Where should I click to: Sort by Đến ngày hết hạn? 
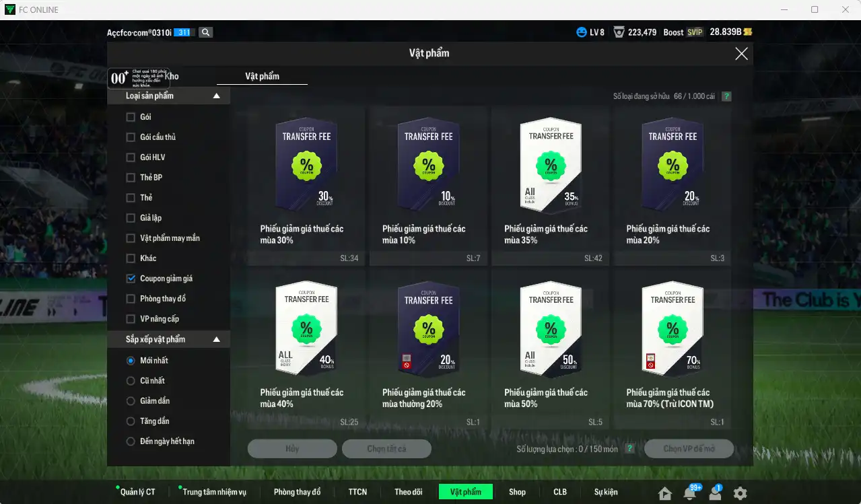click(131, 441)
